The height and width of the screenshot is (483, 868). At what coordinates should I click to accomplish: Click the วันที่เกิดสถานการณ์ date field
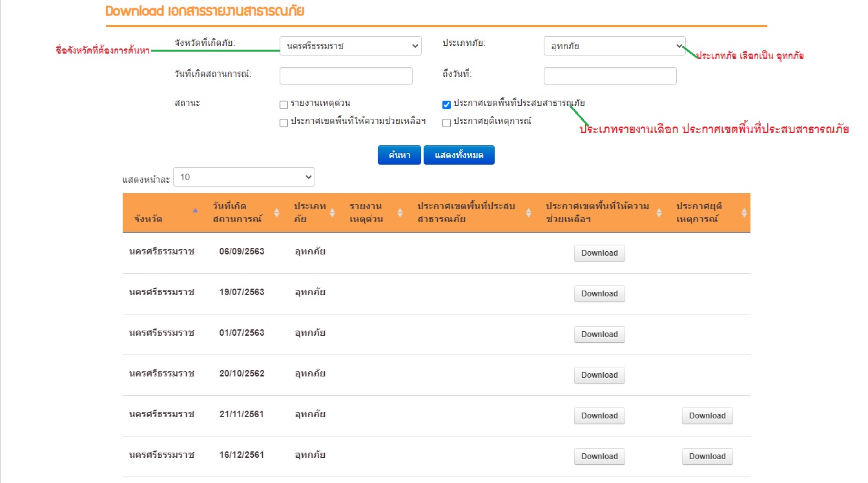tap(346, 76)
